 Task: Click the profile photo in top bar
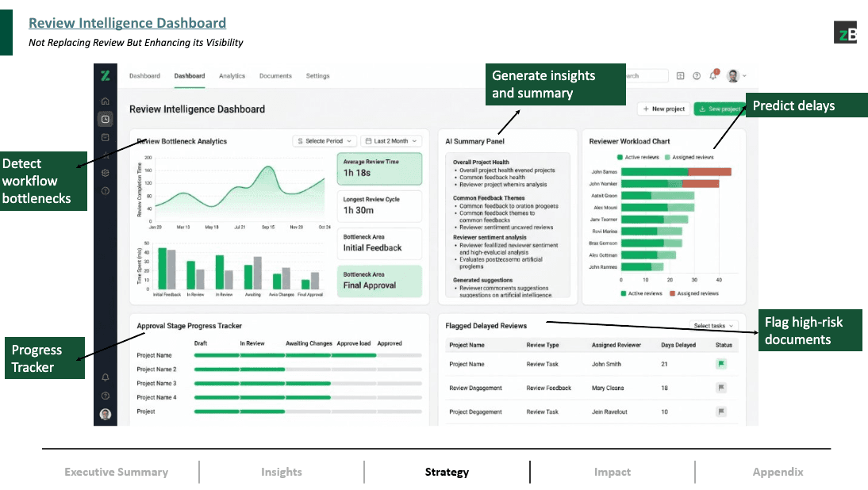pyautogui.click(x=733, y=76)
